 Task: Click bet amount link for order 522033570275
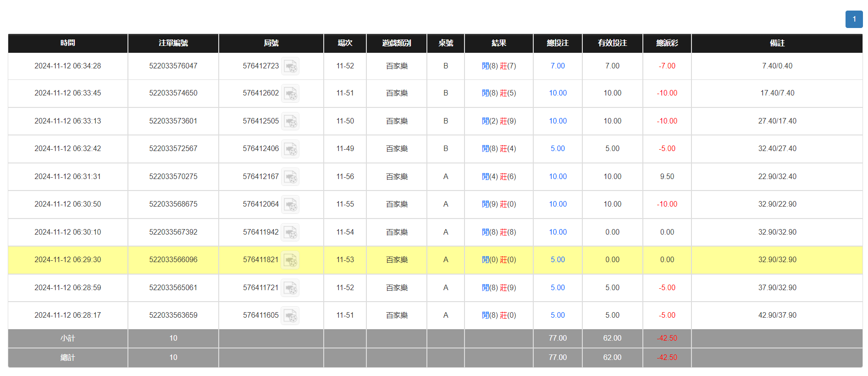(x=558, y=177)
